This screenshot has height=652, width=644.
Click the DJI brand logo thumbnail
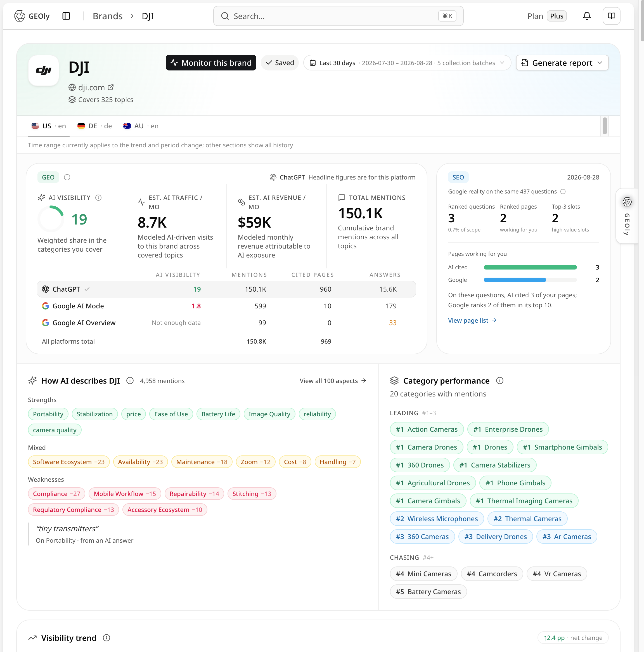coord(44,70)
